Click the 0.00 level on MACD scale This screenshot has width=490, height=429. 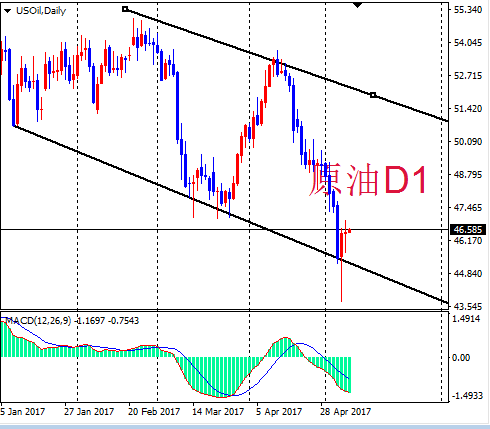pos(461,358)
